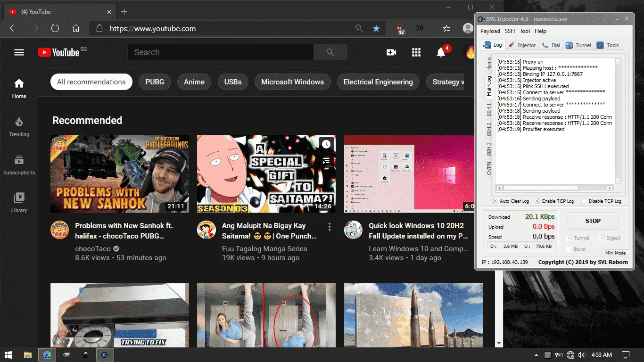Image resolution: width=644 pixels, height=362 pixels.
Task: Open the Problems with New Sanhok thumbnail
Action: coord(120,174)
